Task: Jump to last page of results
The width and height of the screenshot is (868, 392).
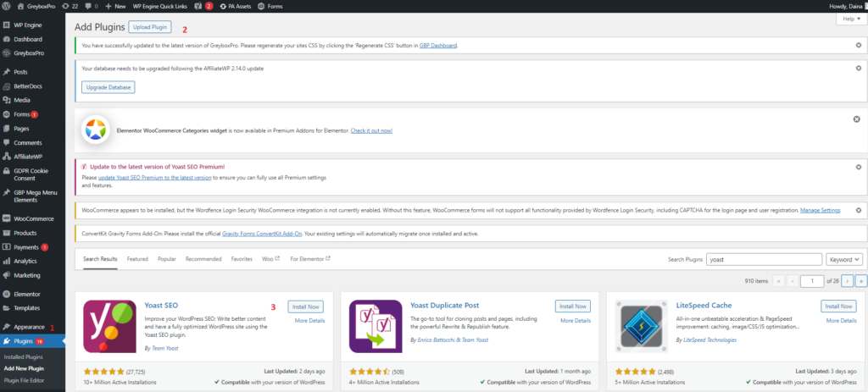Action: [x=861, y=281]
